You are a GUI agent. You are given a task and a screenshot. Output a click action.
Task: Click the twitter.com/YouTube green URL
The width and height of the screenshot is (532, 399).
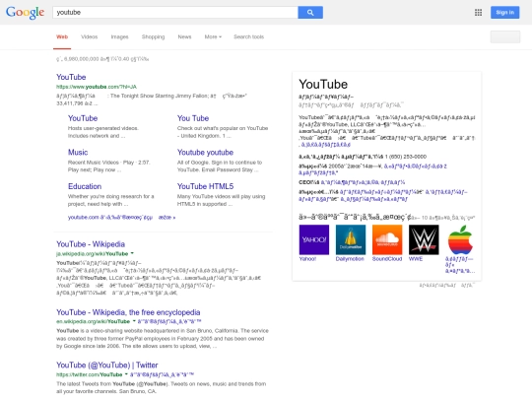(90, 374)
